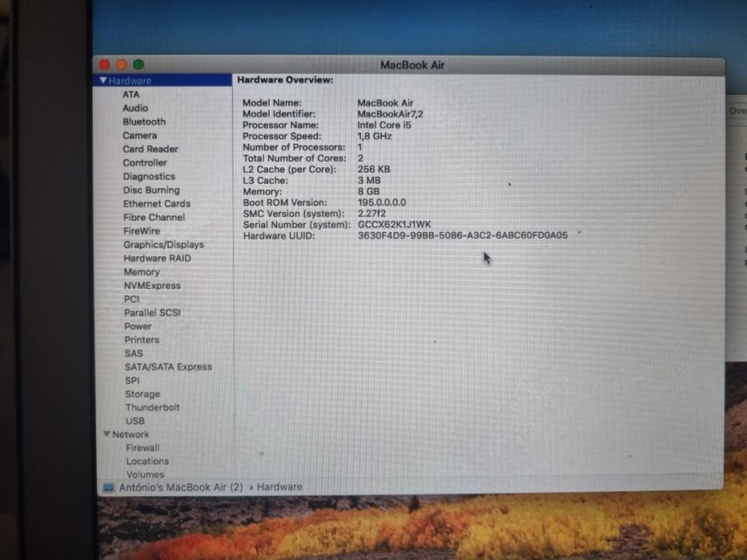Click the 3 MB L3 cache value

click(369, 181)
